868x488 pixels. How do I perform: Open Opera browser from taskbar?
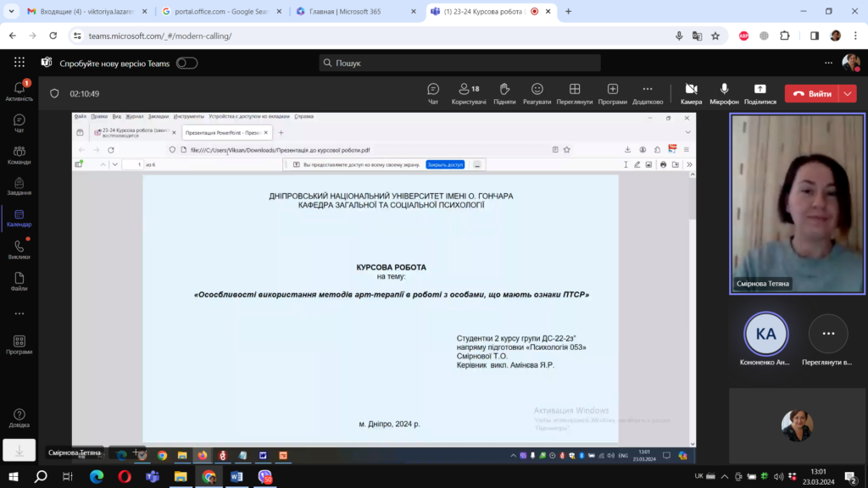tap(125, 476)
